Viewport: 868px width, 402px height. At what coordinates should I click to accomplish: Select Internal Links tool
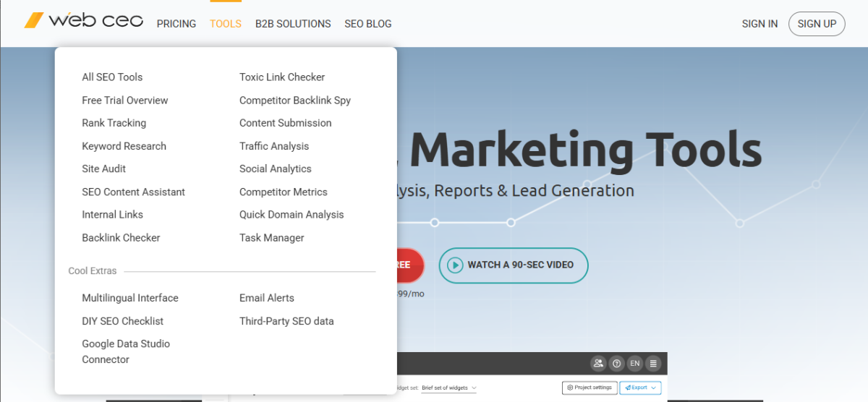(x=113, y=215)
